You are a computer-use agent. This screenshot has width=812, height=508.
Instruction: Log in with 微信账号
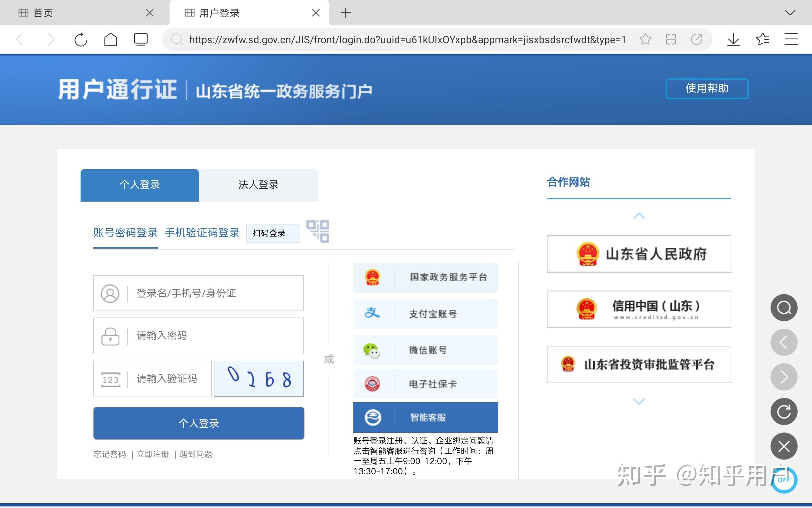425,350
